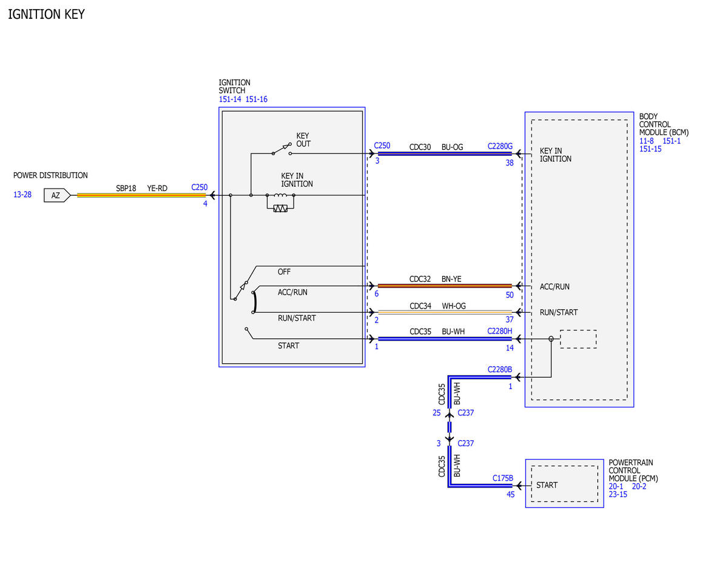Select connector label C2280G
The image size is (728, 562).
coord(500,146)
